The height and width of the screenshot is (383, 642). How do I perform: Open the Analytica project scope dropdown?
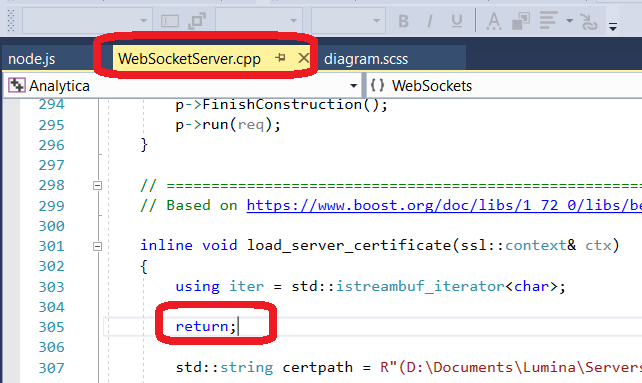353,86
